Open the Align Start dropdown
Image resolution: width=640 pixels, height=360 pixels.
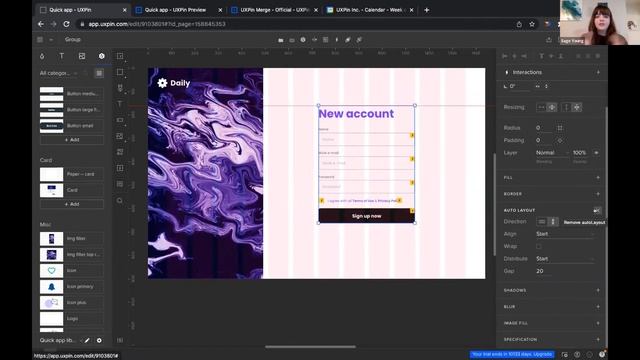tap(565, 234)
